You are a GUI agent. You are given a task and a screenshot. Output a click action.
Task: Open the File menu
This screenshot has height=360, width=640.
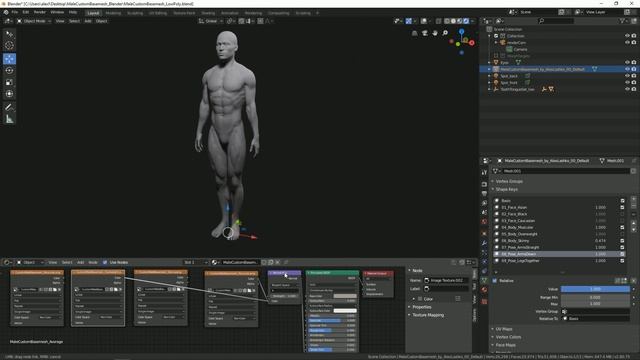15,12
